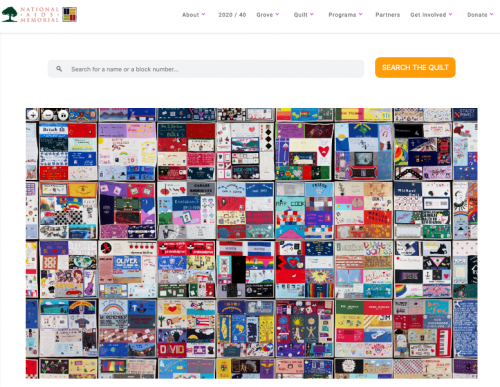500x387 pixels.
Task: Zoom out of the quilt viewer
Action: (x=48, y=115)
